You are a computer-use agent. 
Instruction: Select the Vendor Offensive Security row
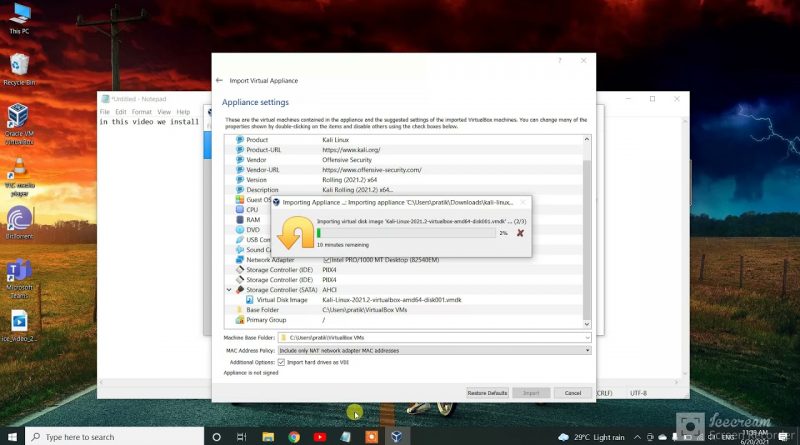coord(403,160)
